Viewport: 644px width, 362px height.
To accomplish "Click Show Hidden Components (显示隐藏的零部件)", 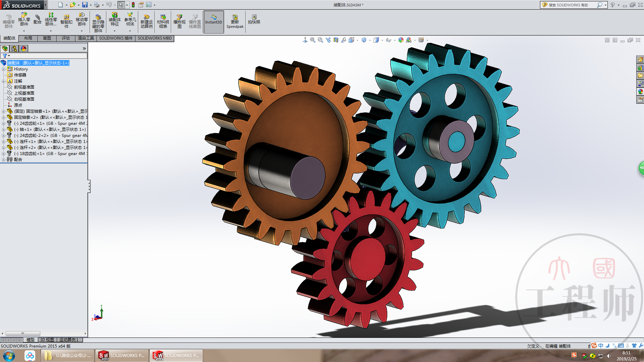I will tap(98, 23).
